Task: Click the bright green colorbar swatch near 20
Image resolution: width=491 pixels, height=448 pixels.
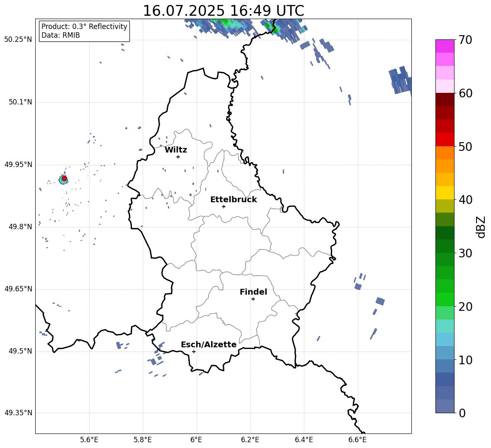Action: pos(445,299)
